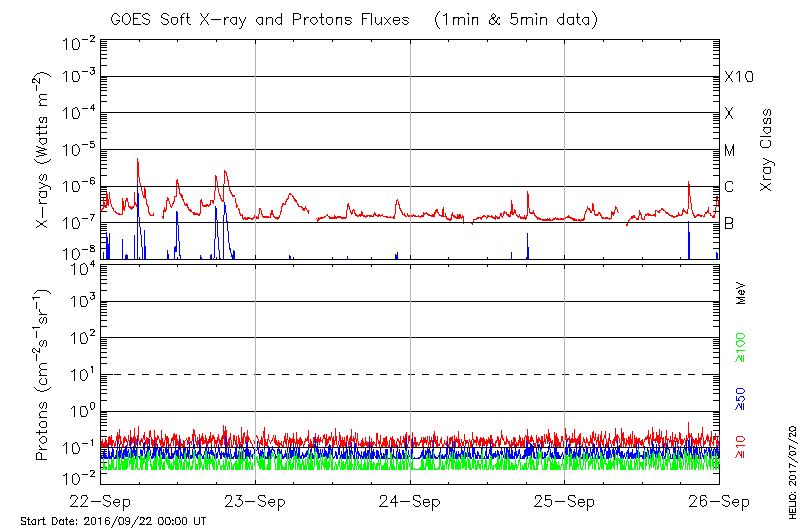Click the '24-Sep' date tick label
This screenshot has height=530, width=800.
[410, 501]
